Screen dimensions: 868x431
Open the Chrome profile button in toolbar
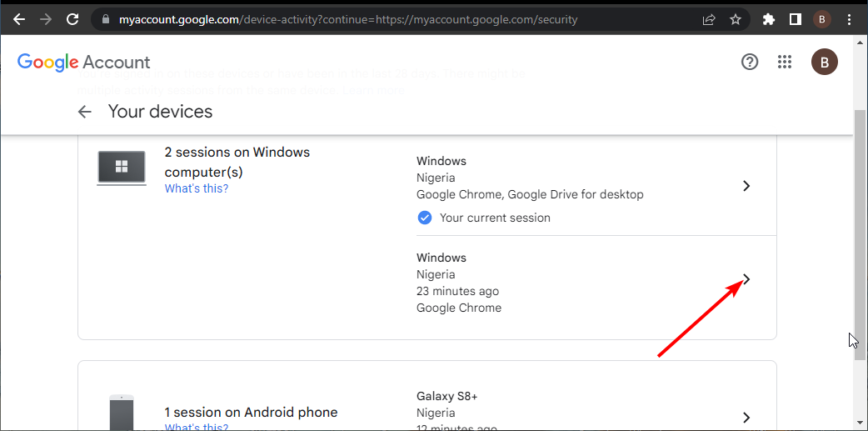(822, 18)
